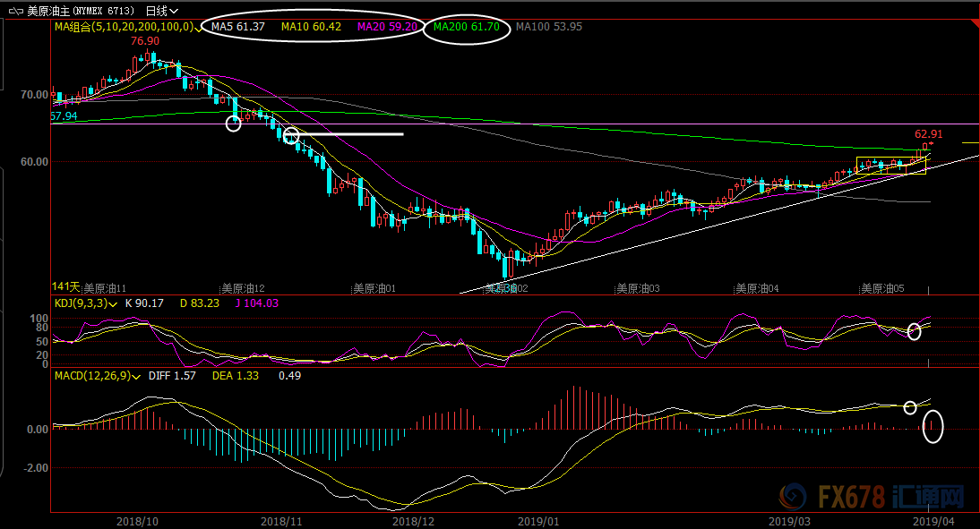Expand the KDJ(9,3,3) parameter dropdown
Viewport: 980px width, 529px height.
click(x=113, y=304)
